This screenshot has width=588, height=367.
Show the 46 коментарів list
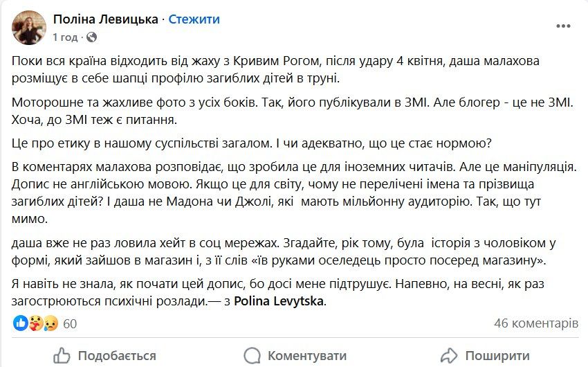click(x=536, y=323)
